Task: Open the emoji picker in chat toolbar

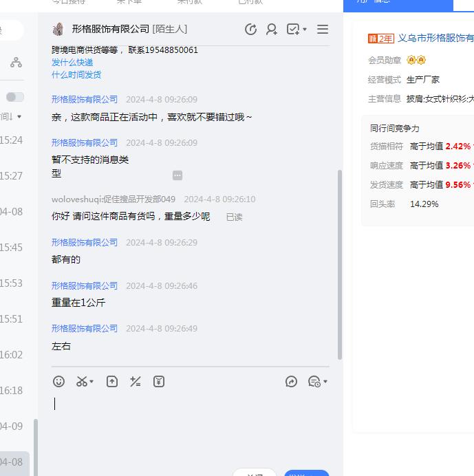Action: (x=59, y=381)
